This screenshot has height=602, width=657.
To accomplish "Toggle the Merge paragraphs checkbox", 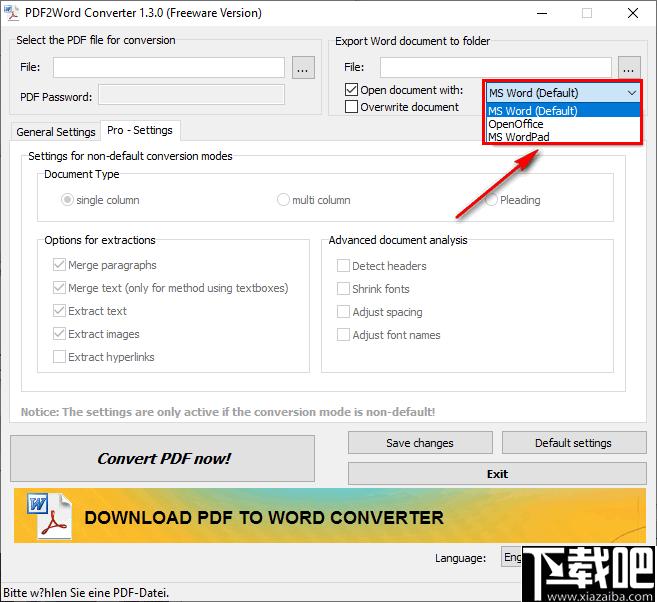I will [x=59, y=265].
